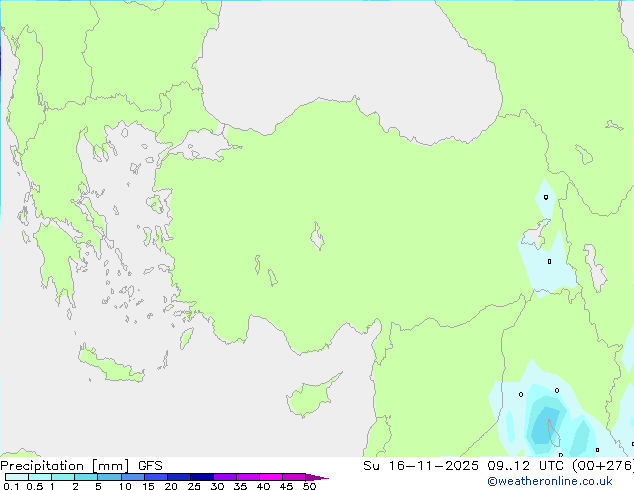The width and height of the screenshot is (634, 490).
Task: Click the 1–2 mm legend color swatch
Action: pyautogui.click(x=63, y=477)
